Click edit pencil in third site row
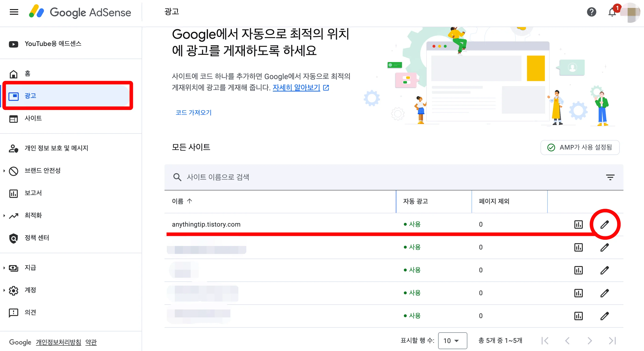This screenshot has height=351, width=644. [605, 270]
